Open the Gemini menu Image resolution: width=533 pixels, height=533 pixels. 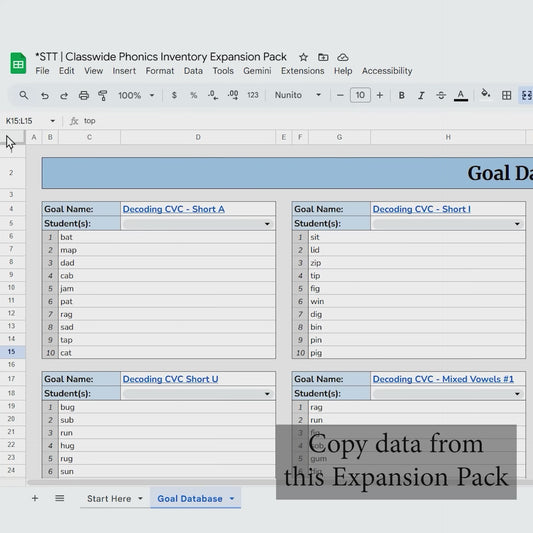[x=257, y=71]
